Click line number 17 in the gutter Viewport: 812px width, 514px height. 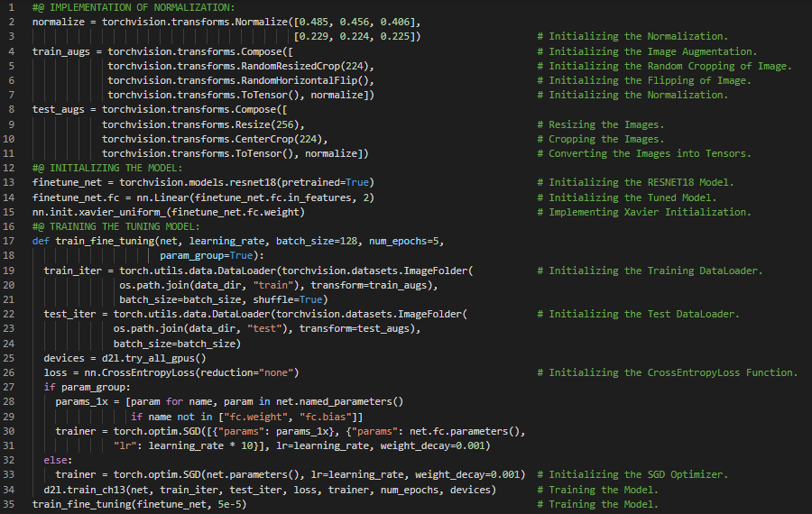(x=13, y=241)
